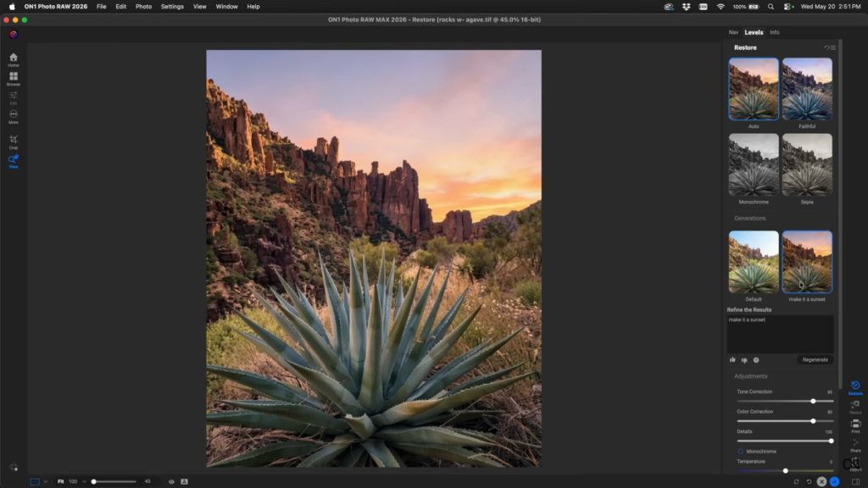The image size is (868, 488).
Task: Collapse the Generations section
Action: pyautogui.click(x=750, y=218)
